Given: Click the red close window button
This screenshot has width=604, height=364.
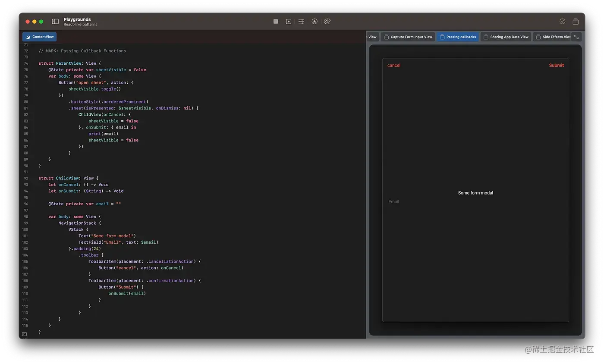Looking at the screenshot, I should [x=28, y=22].
